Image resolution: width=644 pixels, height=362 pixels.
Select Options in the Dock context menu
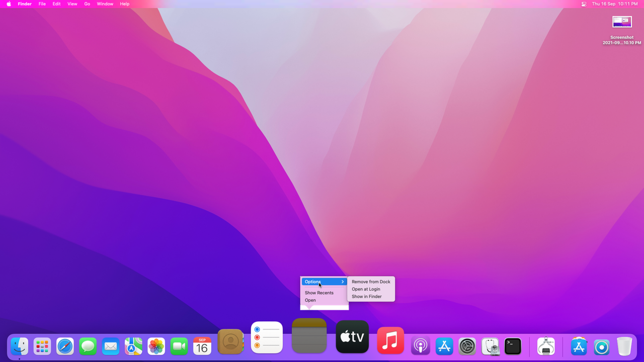324,282
